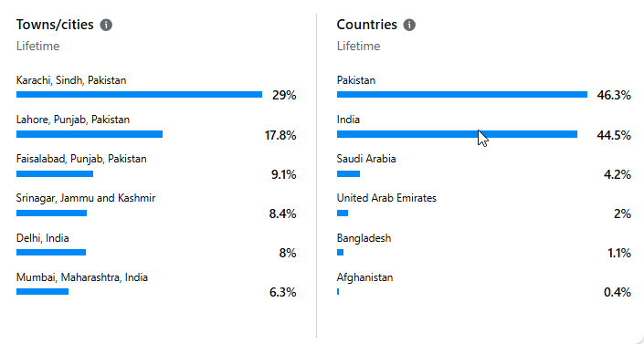Click the Afghanistan bar
644x344 pixels.
[338, 291]
